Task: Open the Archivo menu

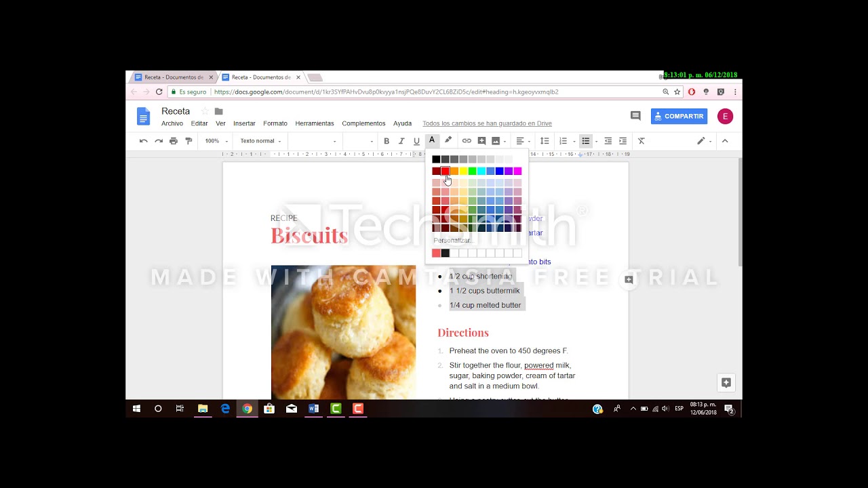Action: (x=172, y=123)
